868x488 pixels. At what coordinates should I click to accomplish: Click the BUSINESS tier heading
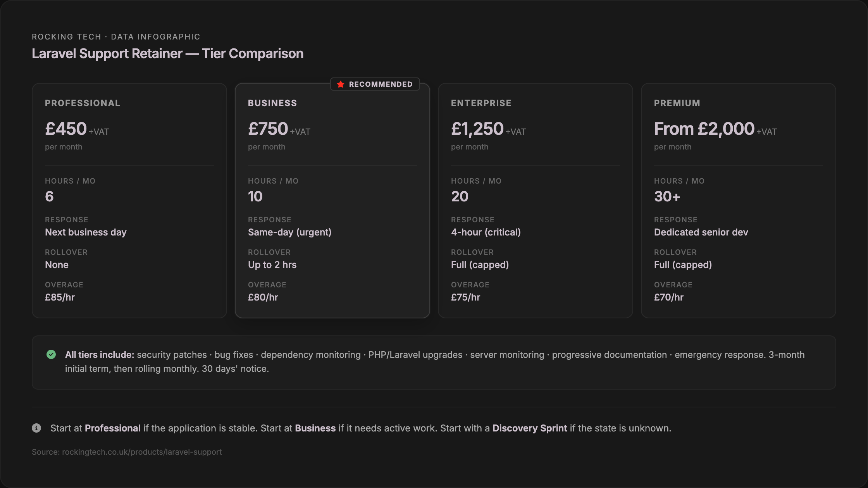click(x=272, y=103)
